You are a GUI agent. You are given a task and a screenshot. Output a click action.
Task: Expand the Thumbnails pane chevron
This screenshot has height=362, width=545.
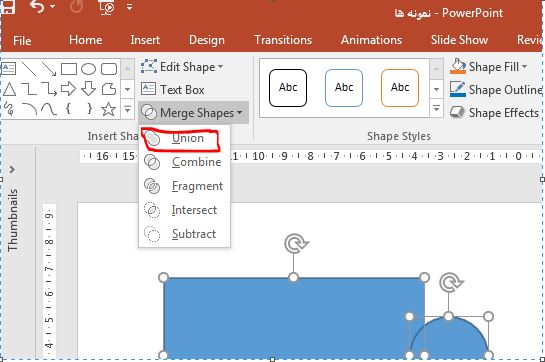click(13, 170)
